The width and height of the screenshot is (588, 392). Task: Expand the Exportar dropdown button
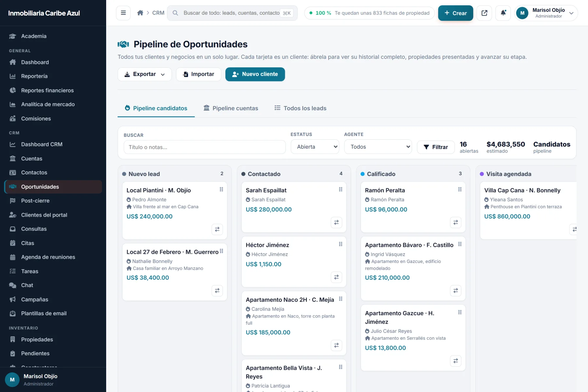pyautogui.click(x=144, y=74)
